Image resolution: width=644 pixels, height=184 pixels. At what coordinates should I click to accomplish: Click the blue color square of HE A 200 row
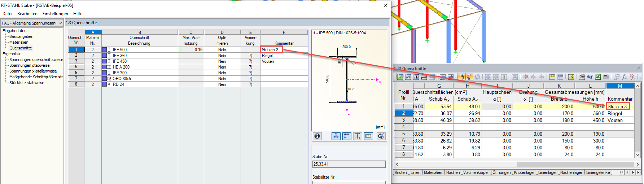pyautogui.click(x=104, y=67)
